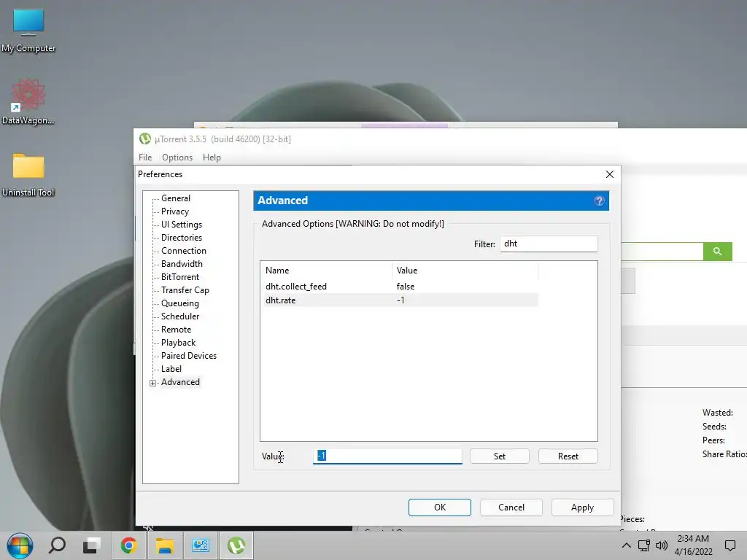The width and height of the screenshot is (747, 560).
Task: Open the Control Panel taskbar icon
Action: tap(201, 545)
